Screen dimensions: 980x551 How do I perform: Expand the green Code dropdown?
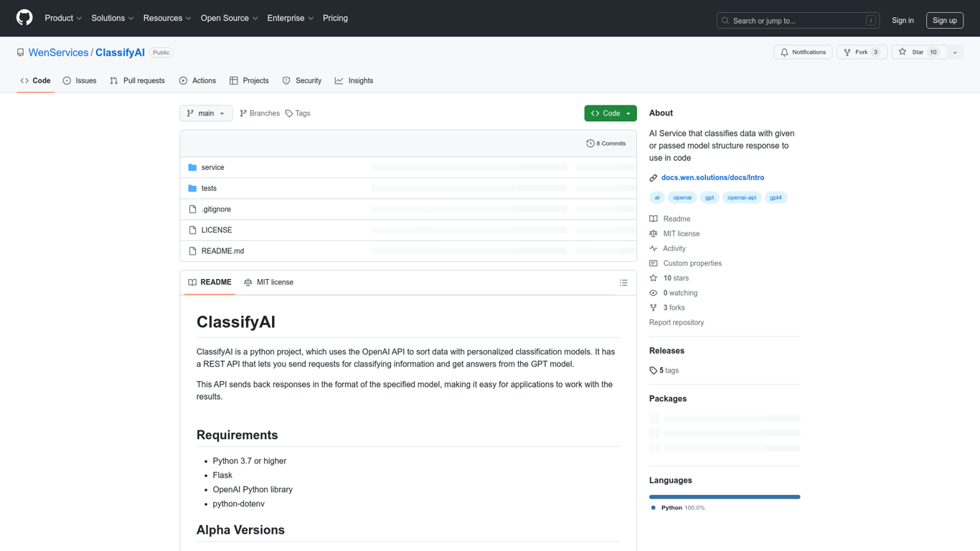tap(611, 113)
